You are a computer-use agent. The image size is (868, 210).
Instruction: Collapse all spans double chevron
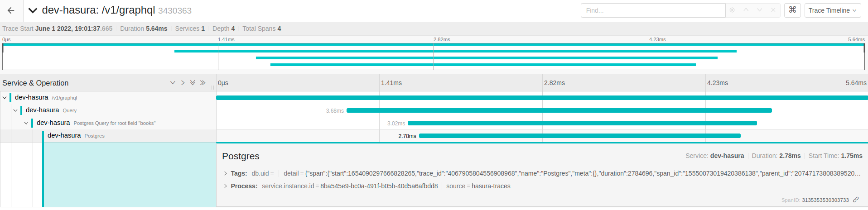pyautogui.click(x=193, y=83)
